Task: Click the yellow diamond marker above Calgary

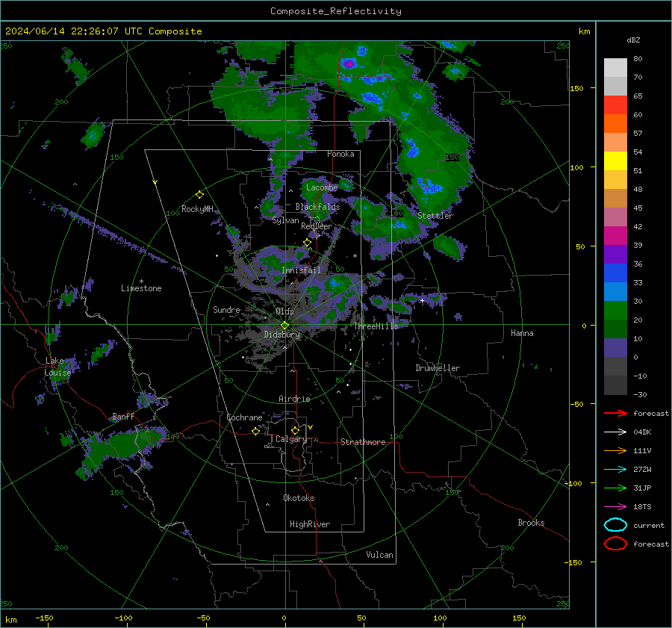Action: [x=295, y=430]
